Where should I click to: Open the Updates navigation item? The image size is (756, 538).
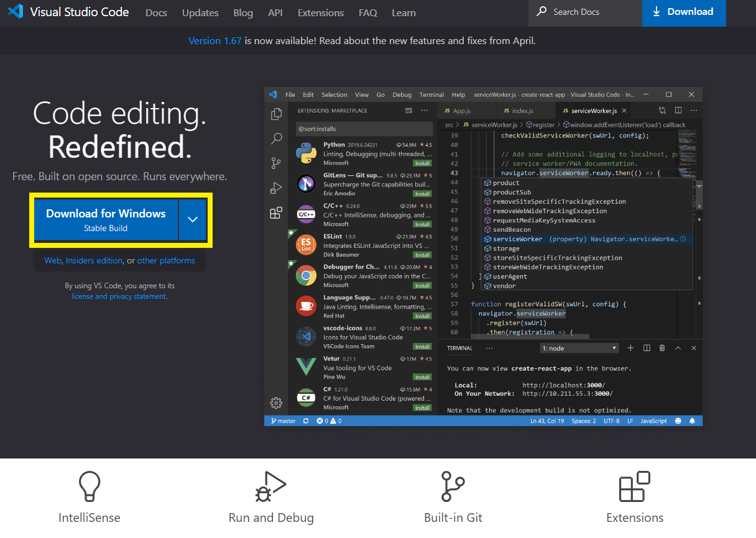(x=200, y=12)
